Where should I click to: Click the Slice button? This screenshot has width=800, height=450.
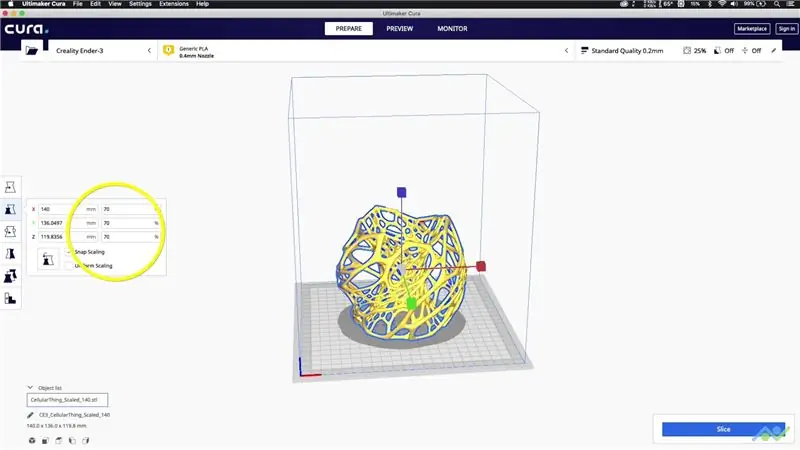tap(723, 429)
